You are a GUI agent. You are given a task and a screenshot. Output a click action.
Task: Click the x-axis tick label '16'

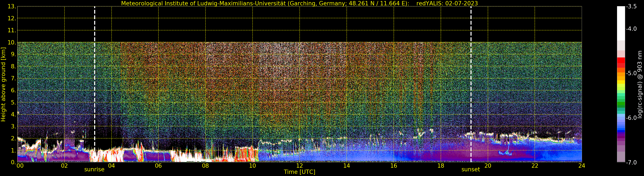pyautogui.click(x=393, y=166)
